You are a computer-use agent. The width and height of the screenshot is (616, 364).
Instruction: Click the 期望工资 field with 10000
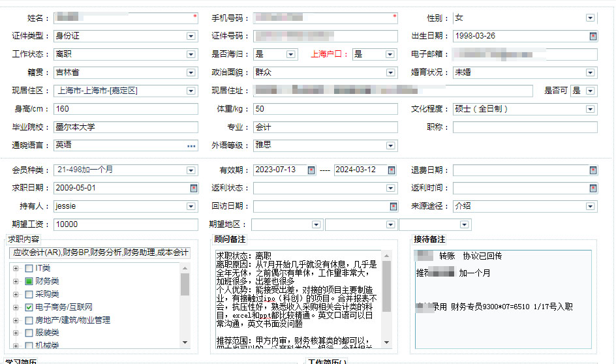coord(126,224)
